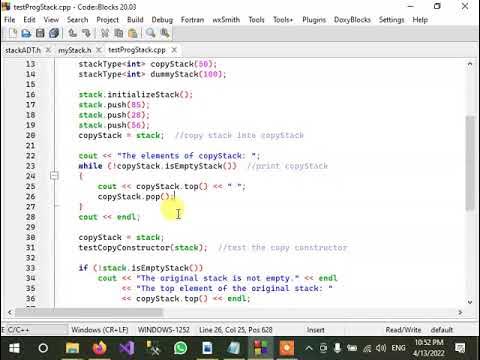Copy selection with toolbar copy icon
The width and height of the screenshot is (480, 360).
(118, 33)
